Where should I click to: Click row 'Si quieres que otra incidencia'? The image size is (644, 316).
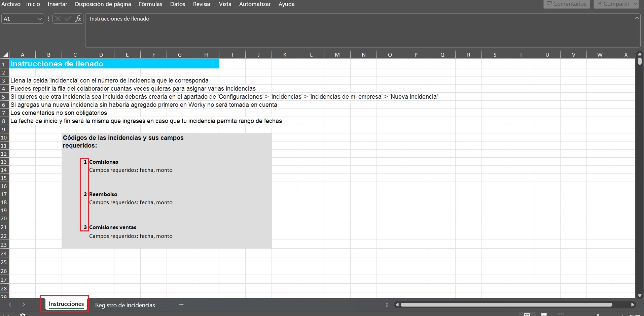click(x=224, y=97)
